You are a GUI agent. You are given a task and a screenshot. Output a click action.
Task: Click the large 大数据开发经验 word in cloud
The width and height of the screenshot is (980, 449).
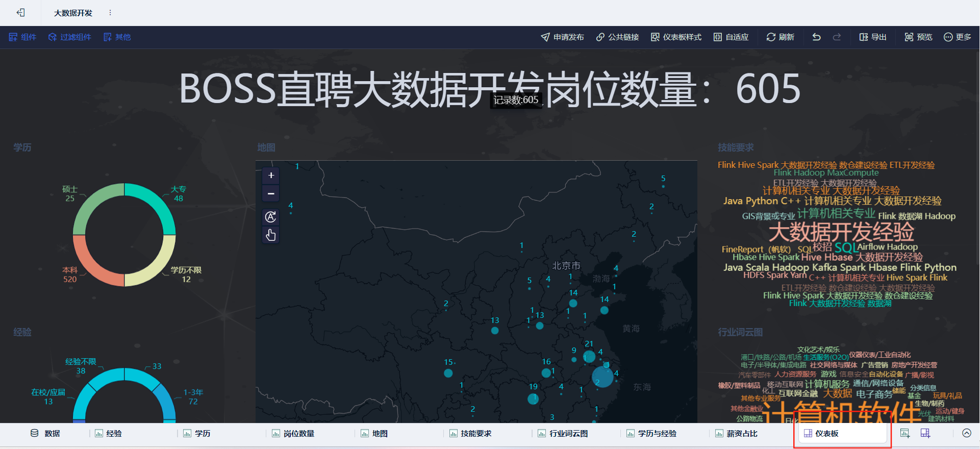tap(841, 232)
